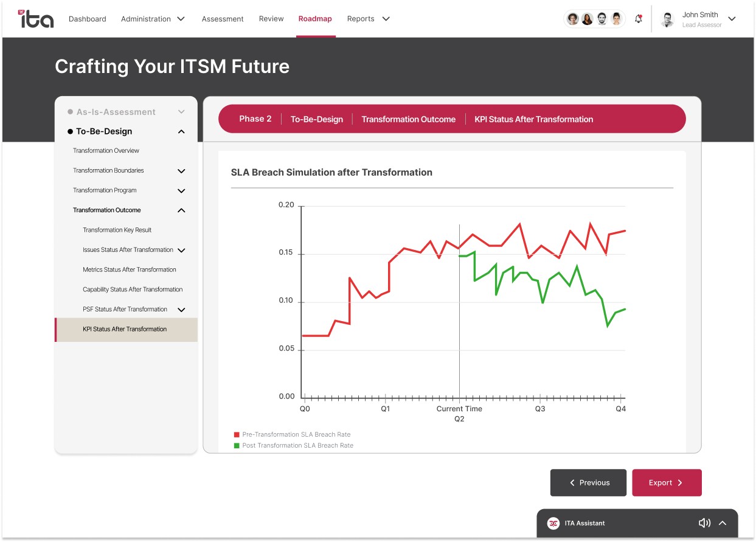The image size is (756, 542).
Task: Select KPI Status After Transformation sidebar item
Action: pyautogui.click(x=126, y=329)
